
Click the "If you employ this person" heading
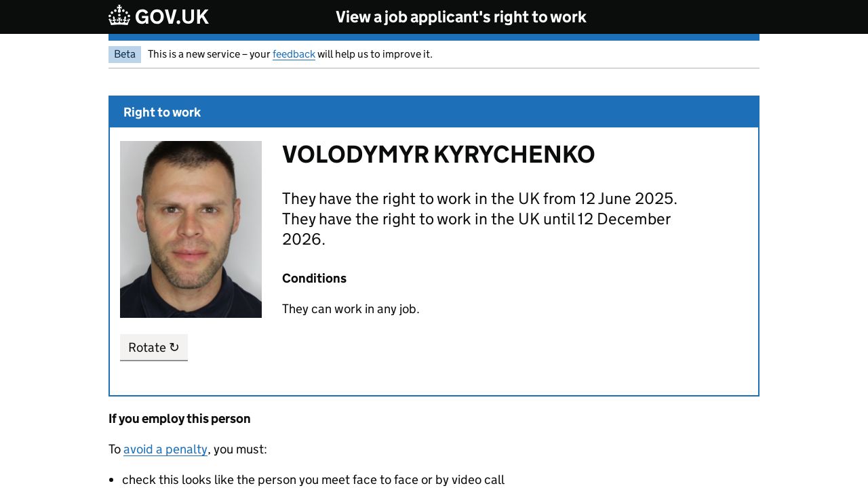(x=180, y=419)
